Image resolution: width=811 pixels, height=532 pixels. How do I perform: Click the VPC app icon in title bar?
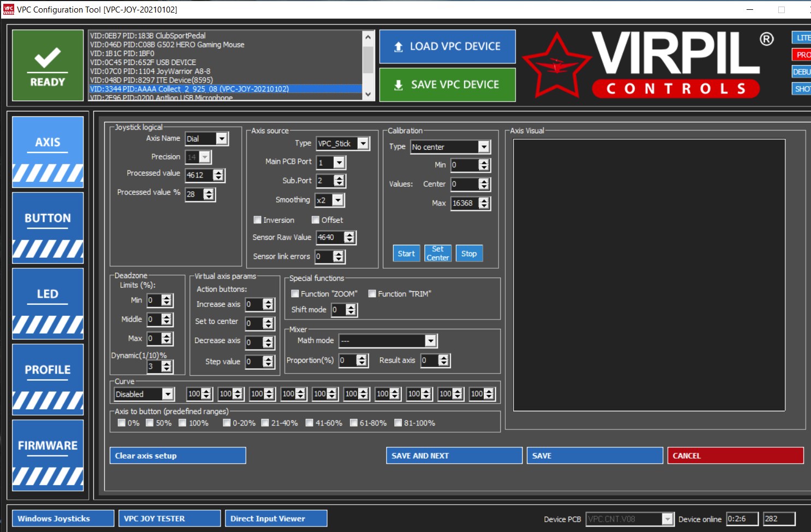pos(8,9)
